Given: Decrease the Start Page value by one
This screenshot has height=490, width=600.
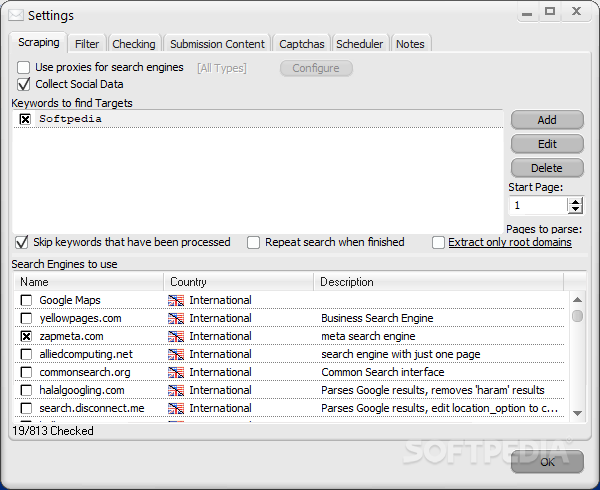Looking at the screenshot, I should click(575, 209).
